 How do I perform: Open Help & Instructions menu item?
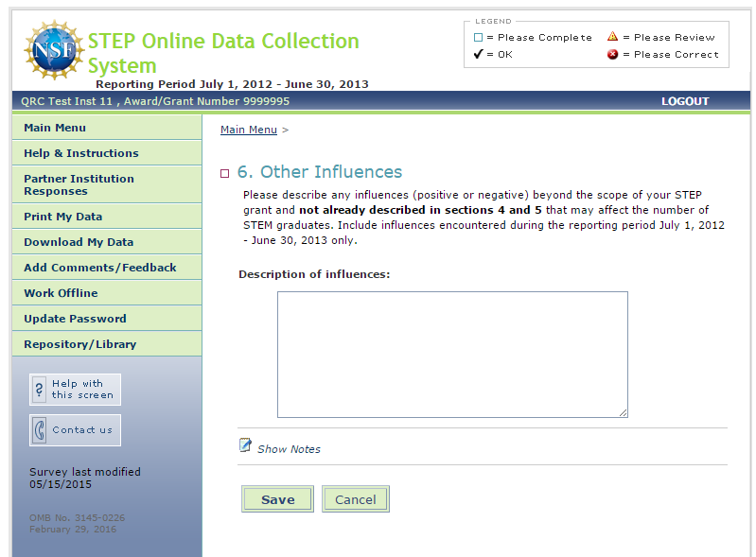tap(107, 153)
